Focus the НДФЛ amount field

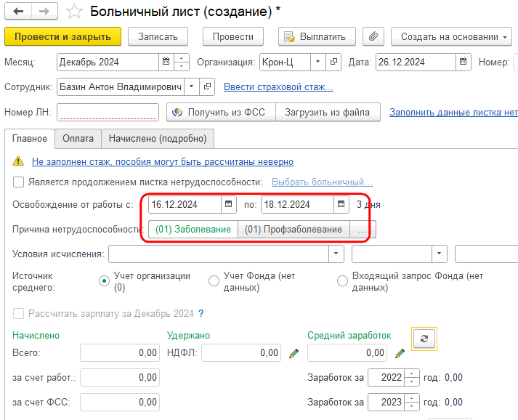[x=241, y=352]
